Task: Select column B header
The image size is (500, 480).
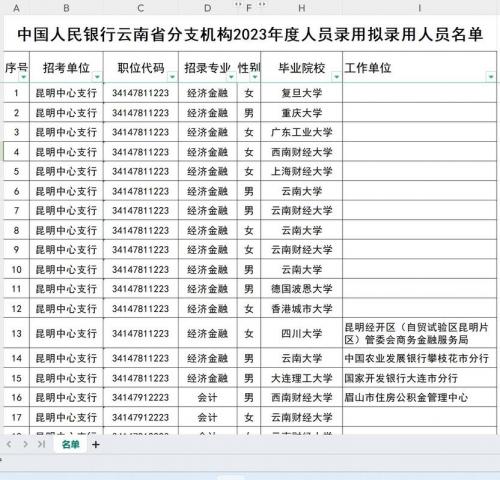Action: click(66, 8)
